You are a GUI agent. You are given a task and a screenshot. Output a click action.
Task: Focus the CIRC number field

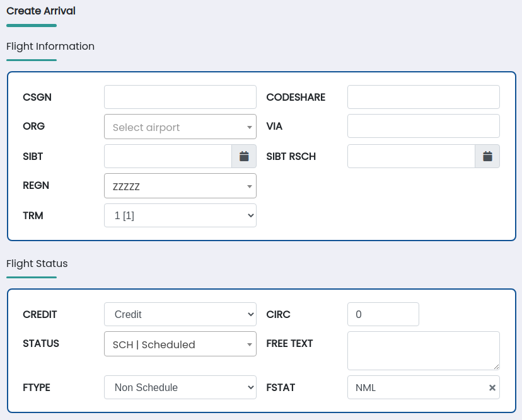383,314
